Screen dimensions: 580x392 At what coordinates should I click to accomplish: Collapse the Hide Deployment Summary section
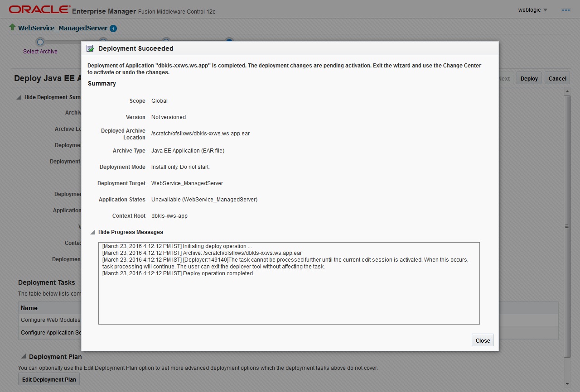click(x=19, y=97)
